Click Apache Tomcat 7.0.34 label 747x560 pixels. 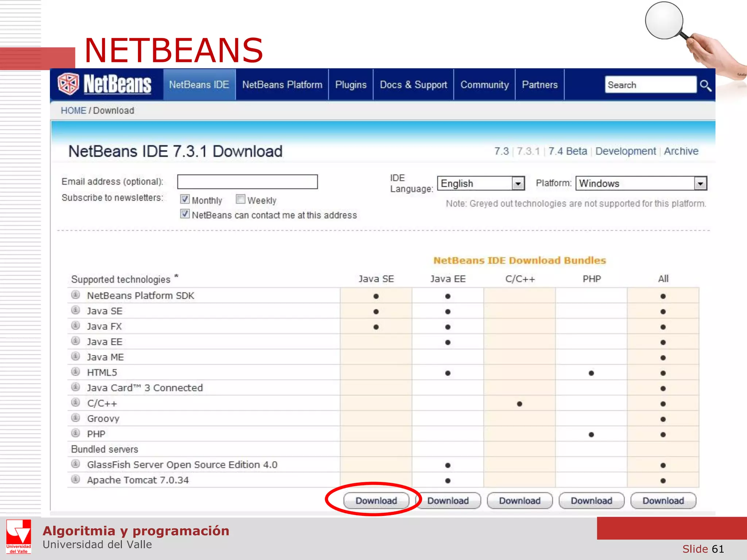pos(138,480)
